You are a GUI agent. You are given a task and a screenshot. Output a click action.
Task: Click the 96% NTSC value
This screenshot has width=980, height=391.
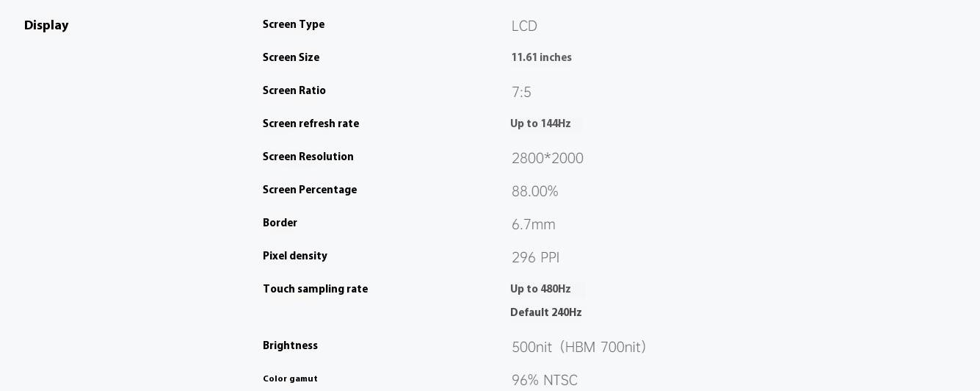544,381
